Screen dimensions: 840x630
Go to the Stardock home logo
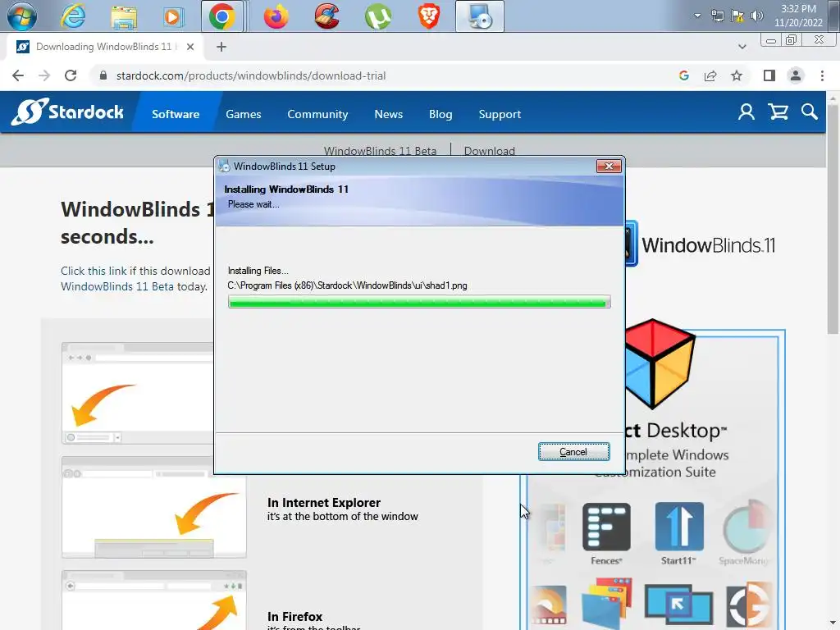tap(67, 112)
